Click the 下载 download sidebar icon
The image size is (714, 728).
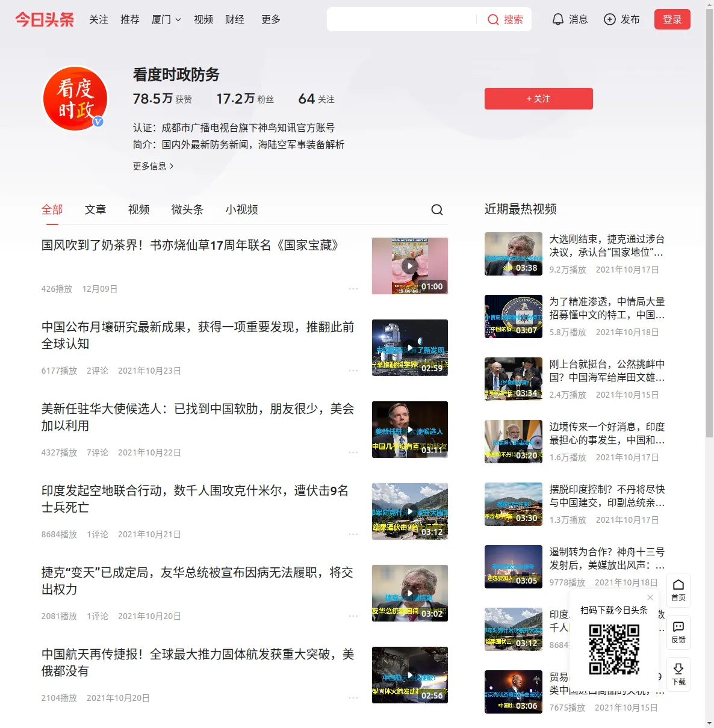coord(678,674)
